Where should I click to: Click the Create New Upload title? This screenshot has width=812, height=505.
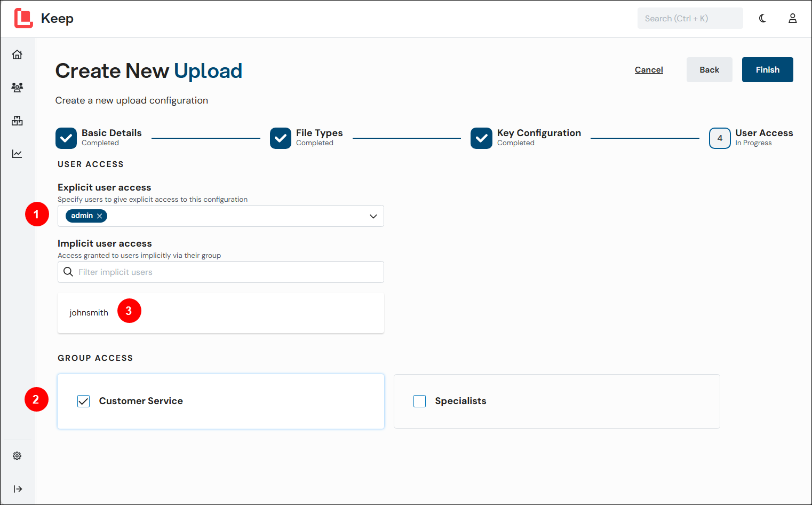pos(149,71)
